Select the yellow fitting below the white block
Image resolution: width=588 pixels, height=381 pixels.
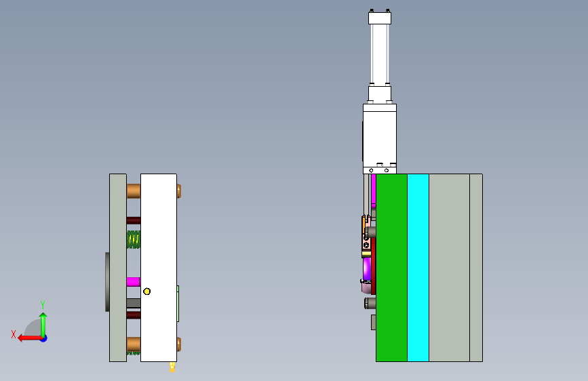pyautogui.click(x=172, y=367)
